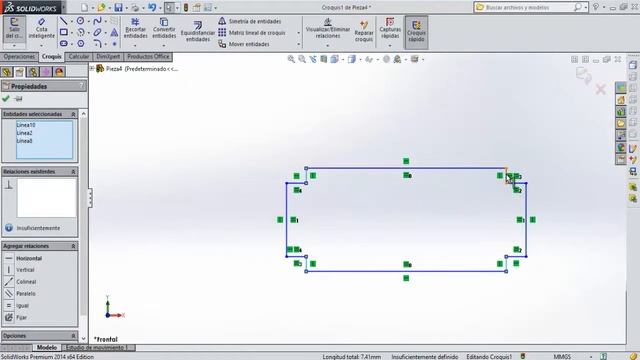Open Recortar entidades dropdown arrow
This screenshot has height=360, width=640.
[x=136, y=45]
